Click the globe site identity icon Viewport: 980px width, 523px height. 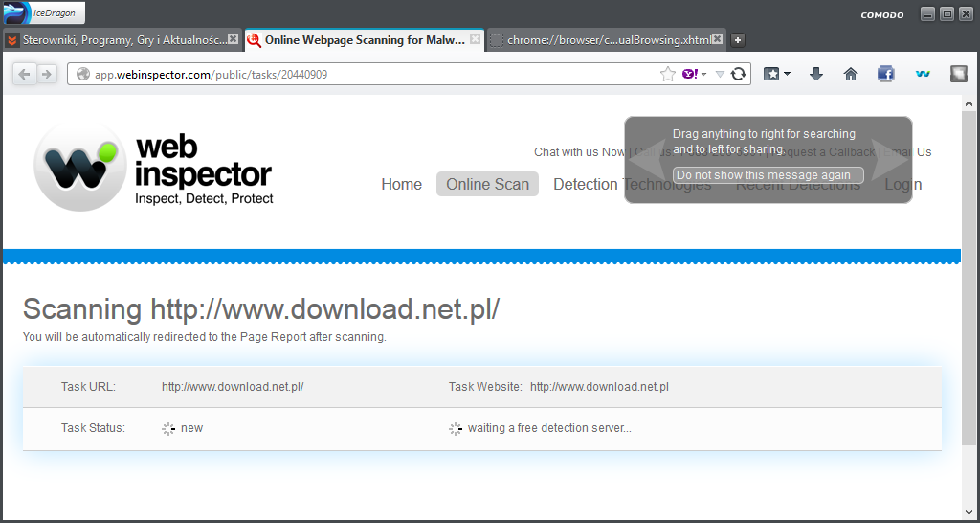pos(83,75)
